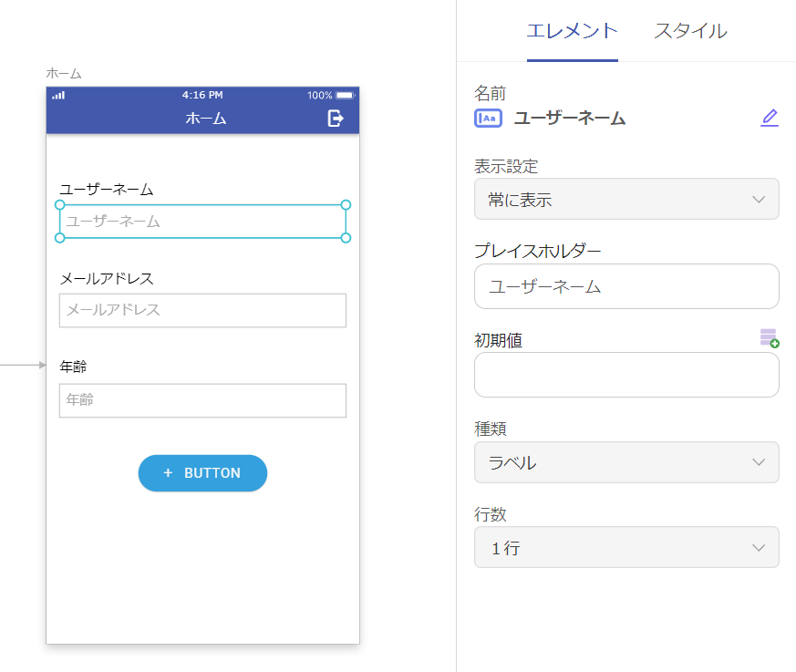The image size is (796, 672).
Task: Open the 表示設定 dropdown showing 常に表示
Action: click(x=626, y=199)
